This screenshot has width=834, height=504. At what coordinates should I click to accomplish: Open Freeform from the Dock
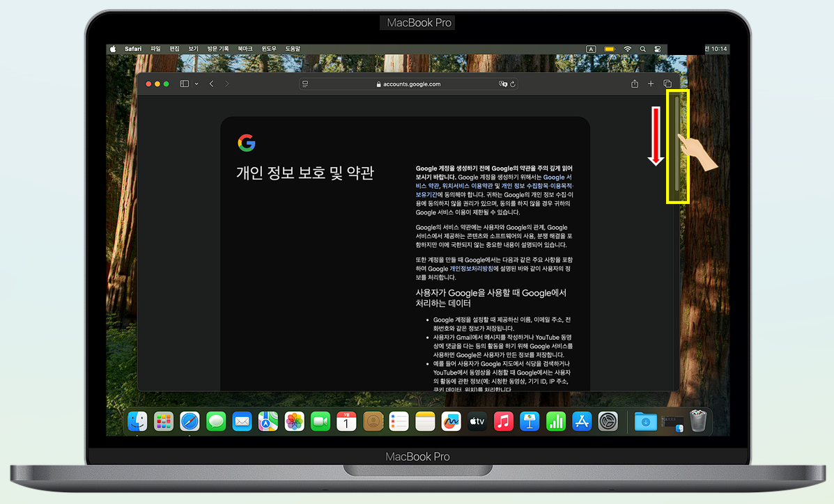tap(451, 422)
